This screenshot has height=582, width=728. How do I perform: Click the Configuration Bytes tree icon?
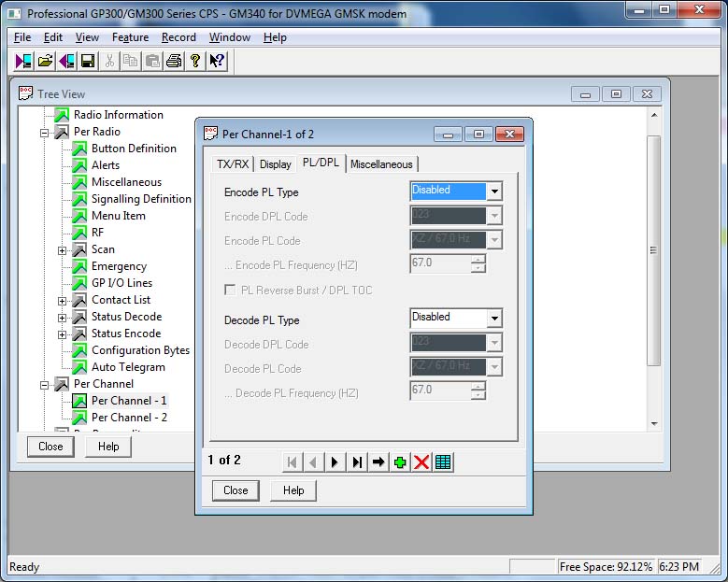(79, 350)
